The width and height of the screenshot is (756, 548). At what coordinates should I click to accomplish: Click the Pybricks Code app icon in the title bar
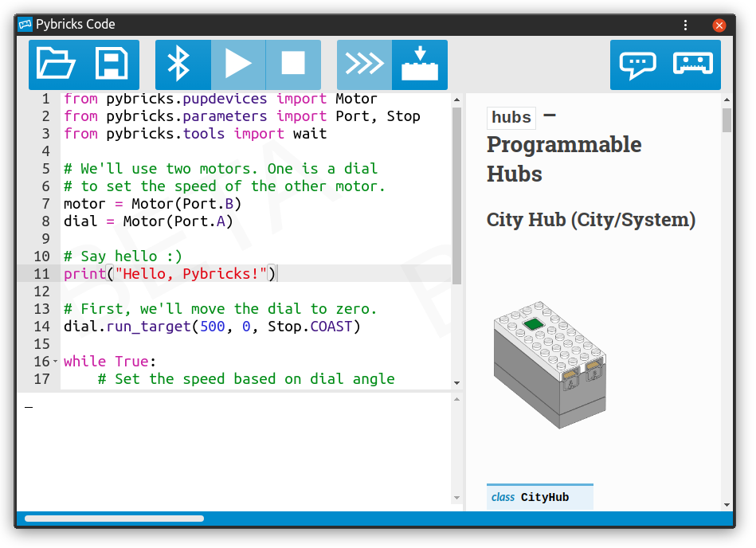click(25, 24)
